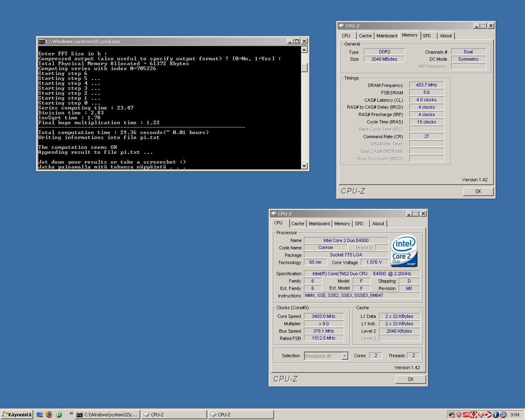Click the DDR2 type field
This screenshot has width=525, height=420.
tap(384, 52)
